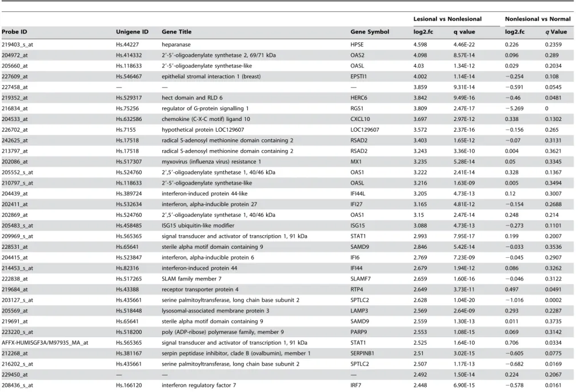
Task: Click gene title ISG15 ubiquitin-like modifier
Action: pyautogui.click(x=198, y=226)
